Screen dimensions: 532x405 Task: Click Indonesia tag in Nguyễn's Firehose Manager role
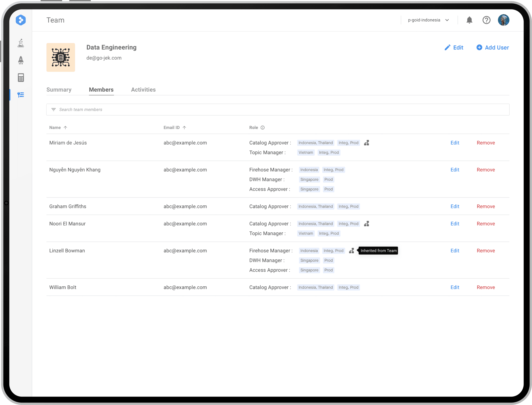(309, 170)
